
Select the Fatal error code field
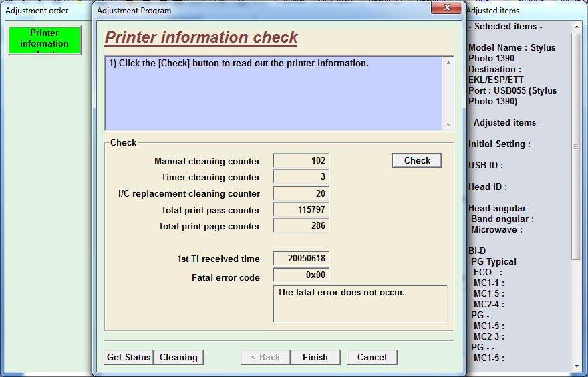point(301,275)
